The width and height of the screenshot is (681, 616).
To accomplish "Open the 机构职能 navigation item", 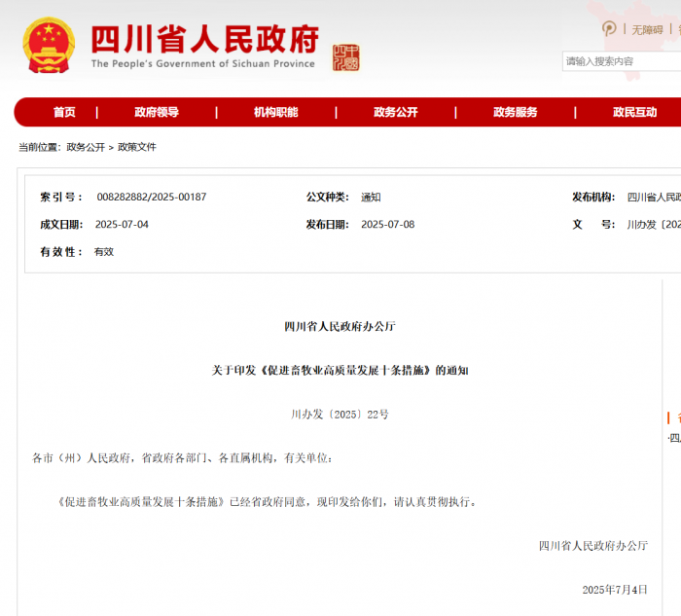I will [275, 112].
